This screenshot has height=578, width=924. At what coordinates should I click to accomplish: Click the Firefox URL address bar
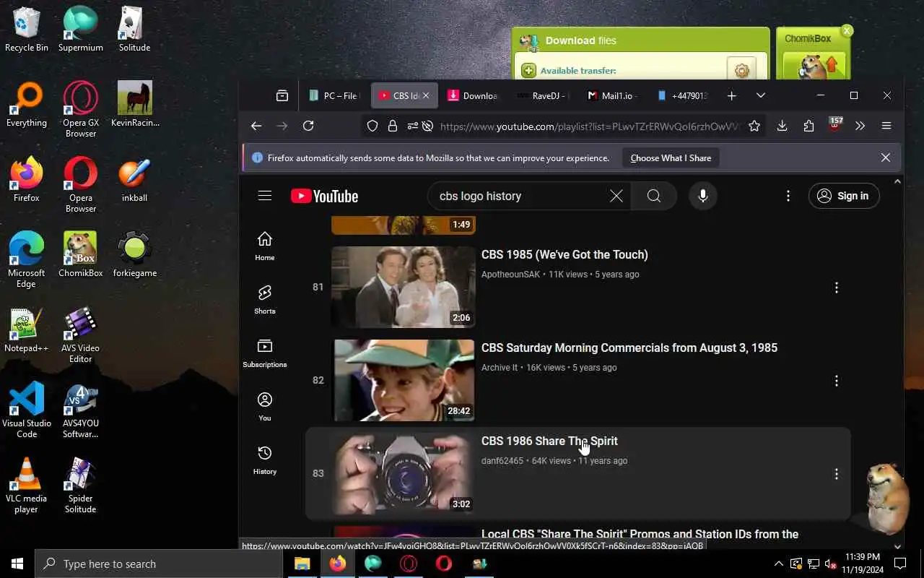[589, 126]
